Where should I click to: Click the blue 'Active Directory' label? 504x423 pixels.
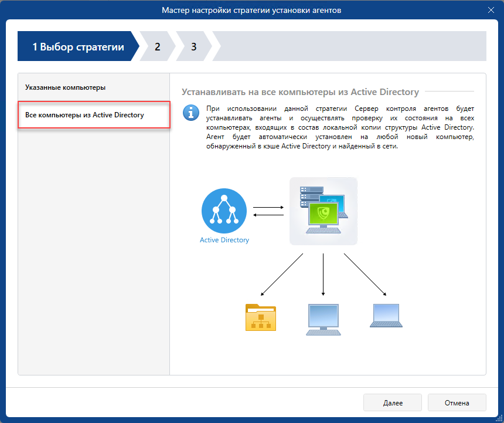tap(224, 240)
